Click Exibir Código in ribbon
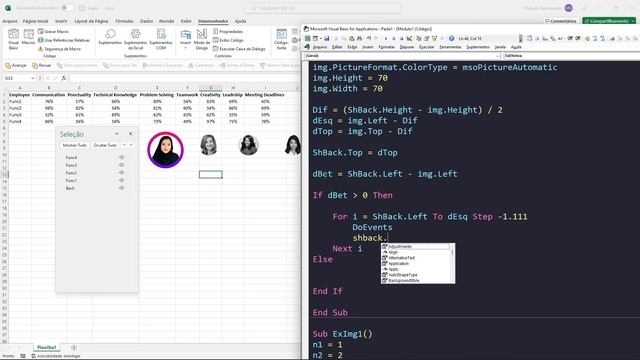 228,40
